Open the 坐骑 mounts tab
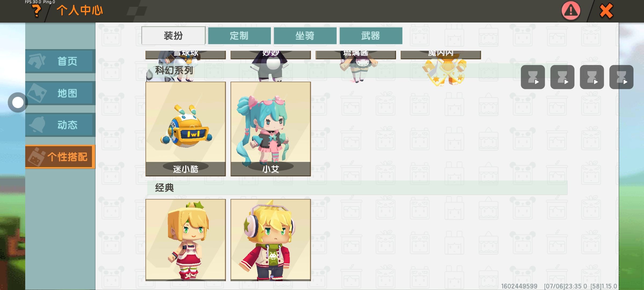This screenshot has width=644, height=290. click(305, 35)
